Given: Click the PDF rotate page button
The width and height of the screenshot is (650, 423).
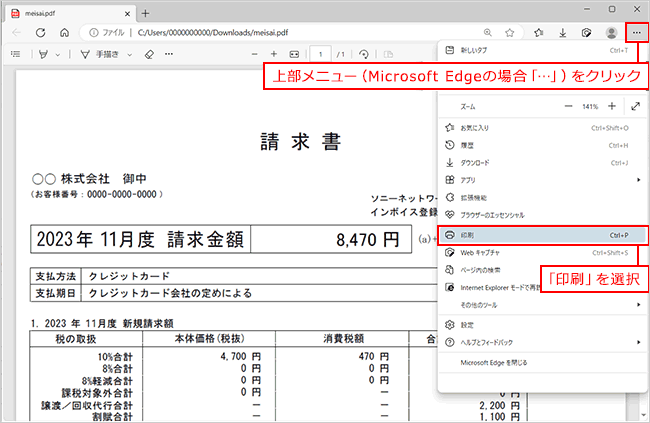Looking at the screenshot, I should (364, 54).
